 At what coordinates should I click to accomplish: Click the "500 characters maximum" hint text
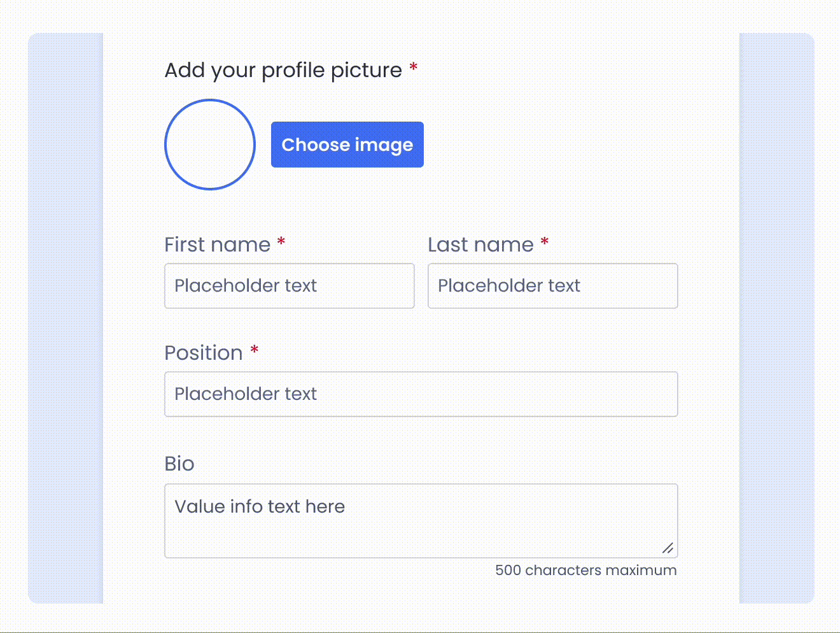[x=585, y=571]
